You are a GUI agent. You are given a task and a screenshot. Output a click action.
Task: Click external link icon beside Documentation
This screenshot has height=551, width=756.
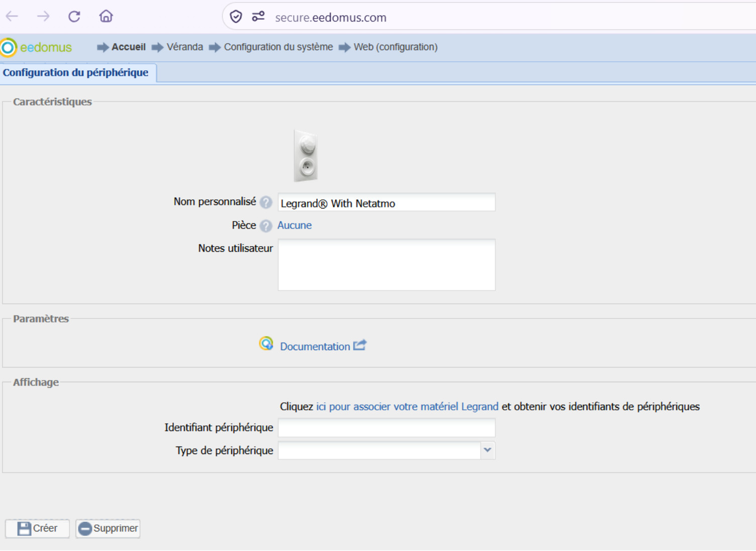point(360,346)
